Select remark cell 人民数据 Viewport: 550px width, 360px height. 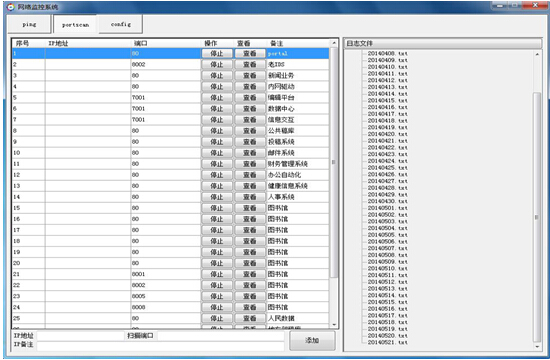[297, 318]
